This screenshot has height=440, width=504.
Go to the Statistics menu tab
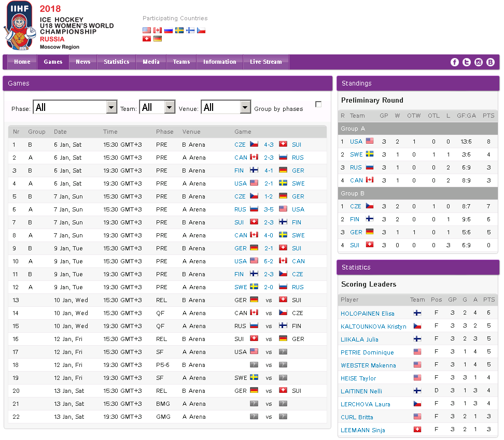116,62
